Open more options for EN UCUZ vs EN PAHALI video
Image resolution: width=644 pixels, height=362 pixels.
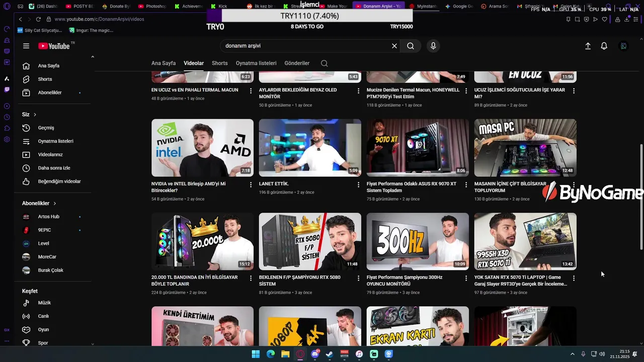251,91
